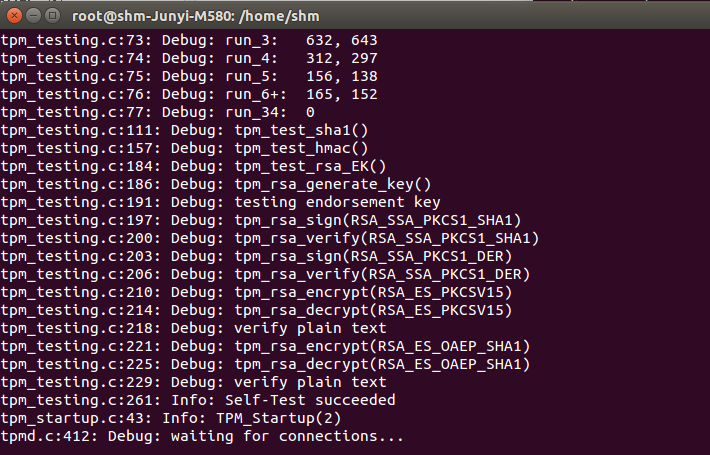Click the tpm_test_hmac() debug line
710x455 pixels.
[x=184, y=148]
